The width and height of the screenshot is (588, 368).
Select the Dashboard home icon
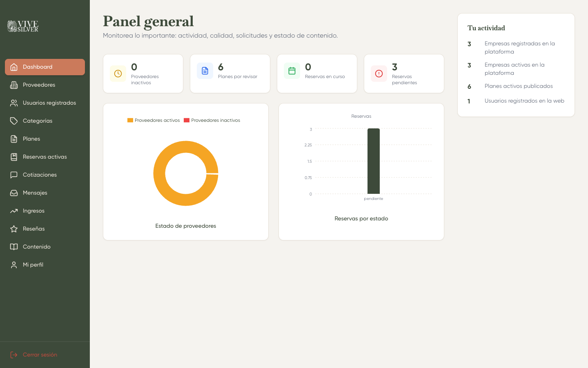coord(14,67)
